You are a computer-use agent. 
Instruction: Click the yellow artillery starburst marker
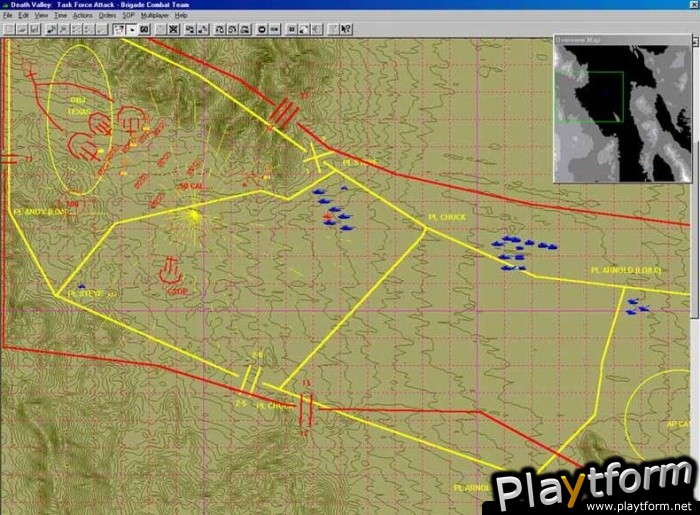tap(193, 216)
